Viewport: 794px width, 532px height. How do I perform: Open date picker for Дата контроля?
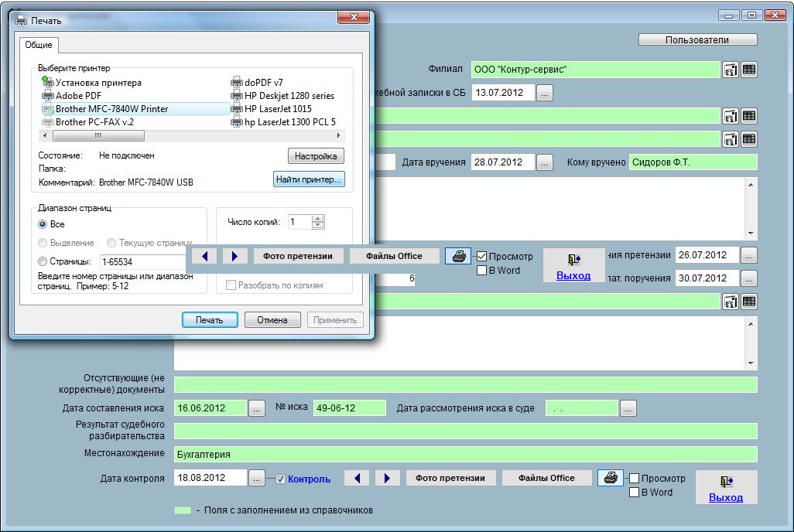[x=257, y=478]
